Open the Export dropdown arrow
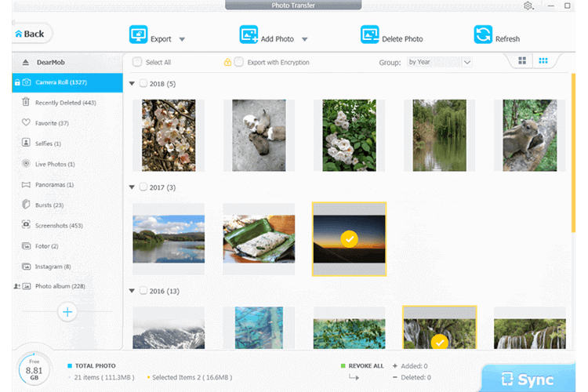This screenshot has width=588, height=392. coord(182,39)
